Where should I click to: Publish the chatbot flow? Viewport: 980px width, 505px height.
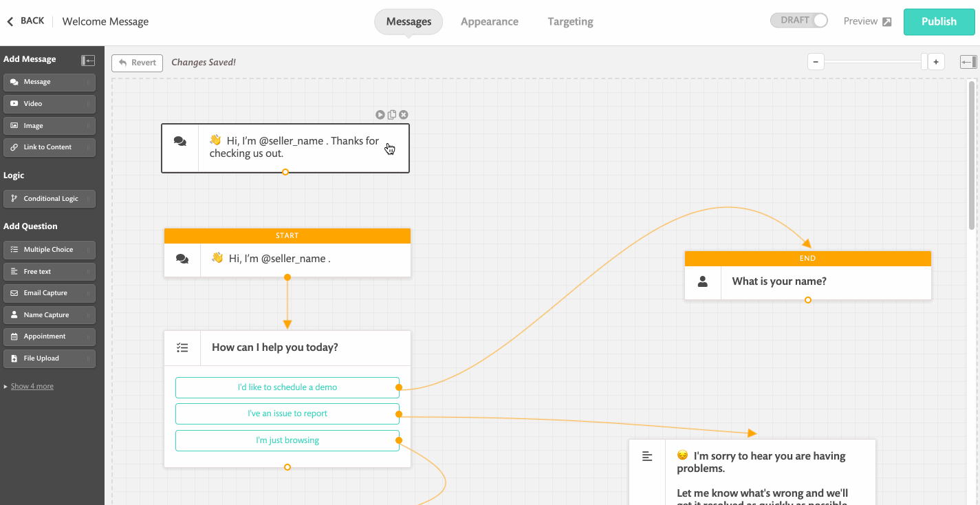938,21
